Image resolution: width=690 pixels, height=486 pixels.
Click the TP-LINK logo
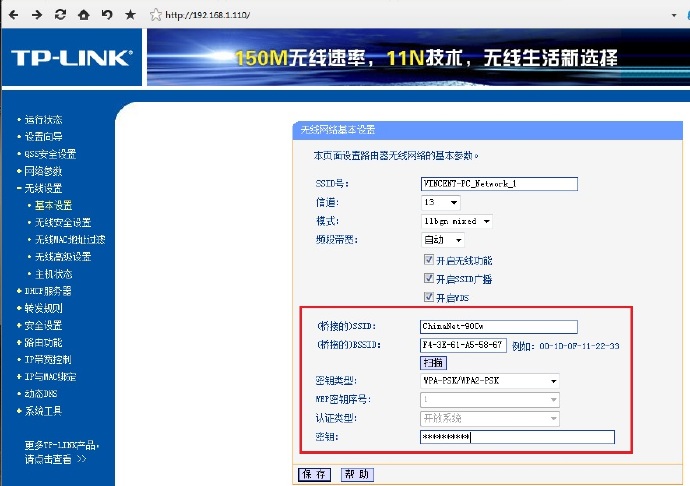72,58
